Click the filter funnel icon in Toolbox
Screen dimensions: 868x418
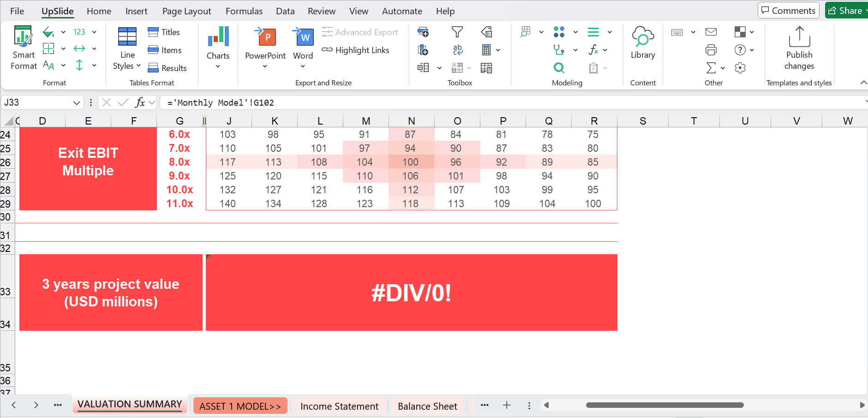click(457, 32)
